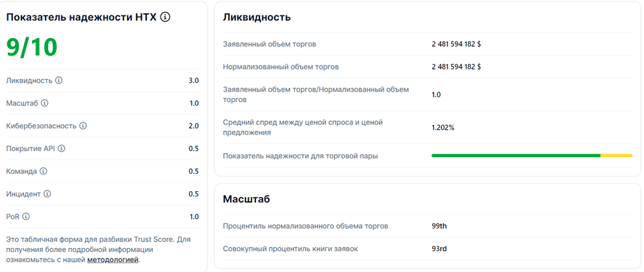Viewport: 644px width, 272px height.
Task: Open info icon beside Ликвидность score
Action: 59,80
